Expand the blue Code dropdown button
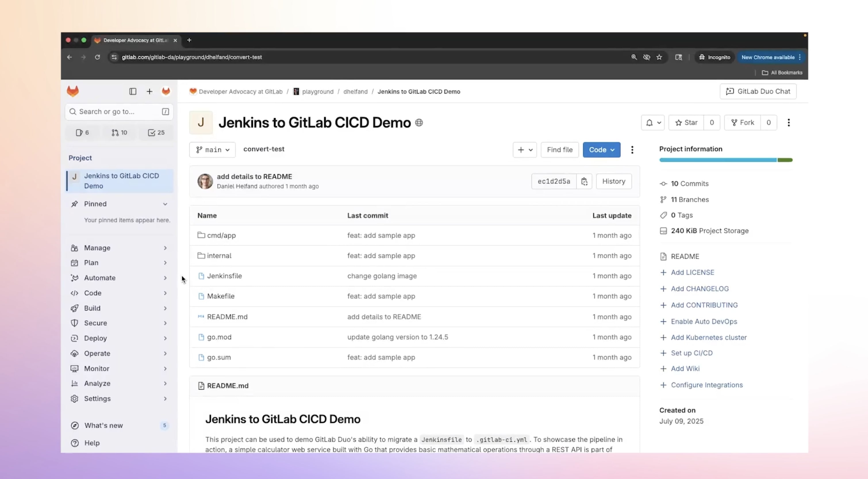Image resolution: width=868 pixels, height=479 pixels. [602, 150]
